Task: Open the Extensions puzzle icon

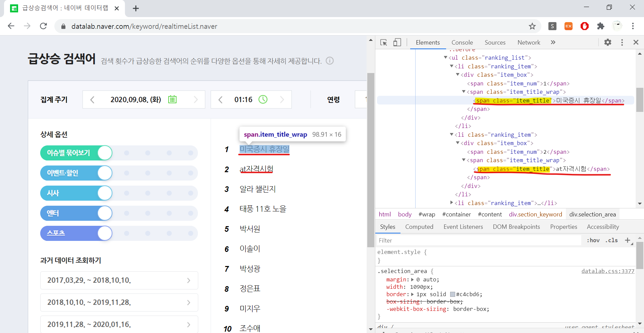Action: [x=601, y=26]
